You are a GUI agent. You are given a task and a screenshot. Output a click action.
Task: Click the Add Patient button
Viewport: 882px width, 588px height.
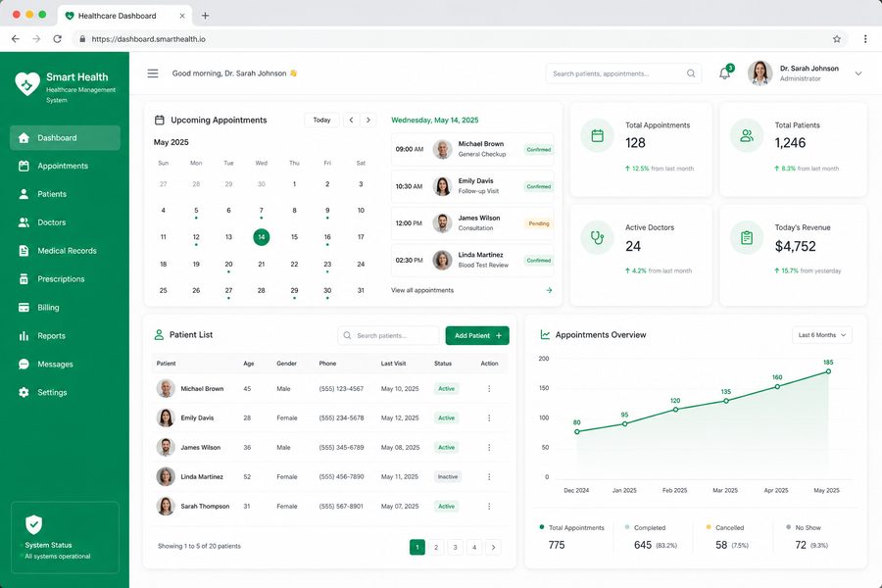tap(477, 336)
